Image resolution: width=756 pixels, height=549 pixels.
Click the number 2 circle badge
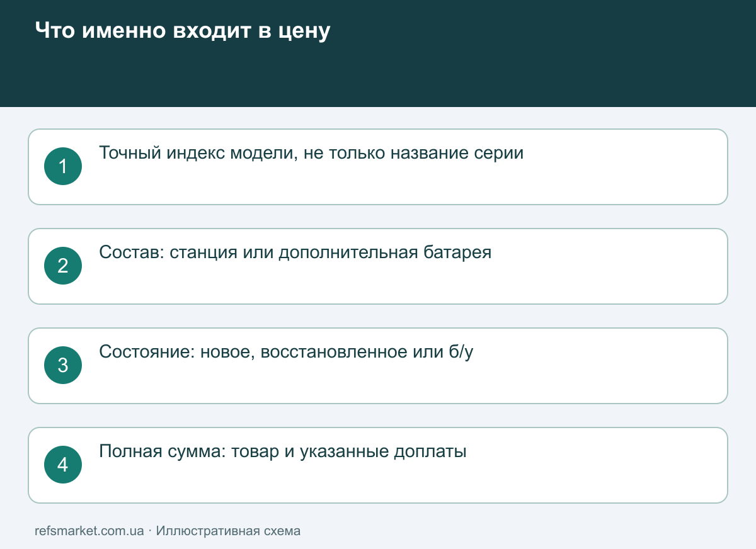63,266
